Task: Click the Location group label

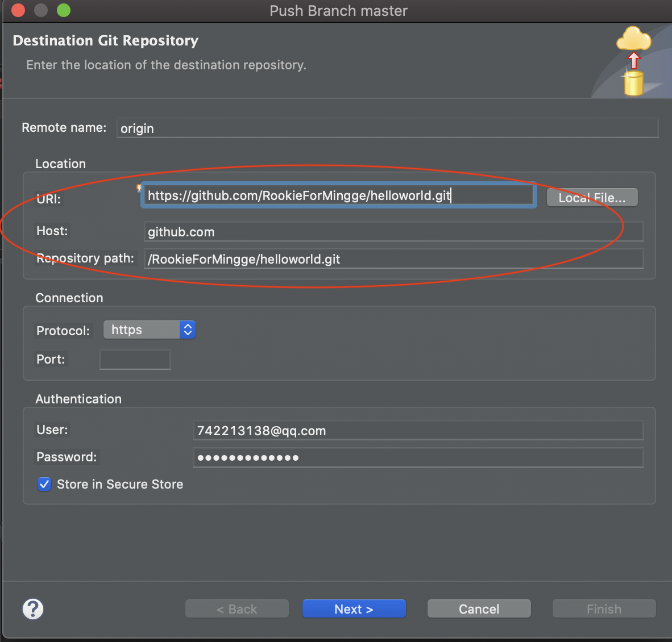Action: click(60, 164)
